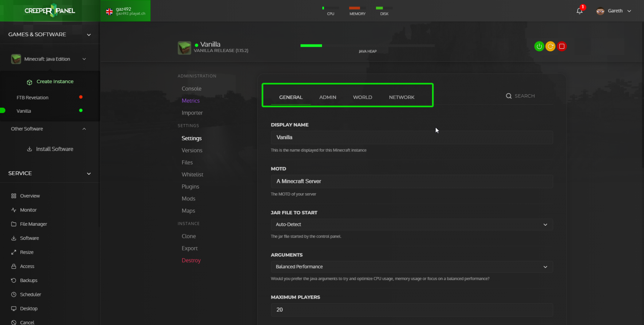The width and height of the screenshot is (644, 325).
Task: Switch to the Admin tab
Action: 328,97
